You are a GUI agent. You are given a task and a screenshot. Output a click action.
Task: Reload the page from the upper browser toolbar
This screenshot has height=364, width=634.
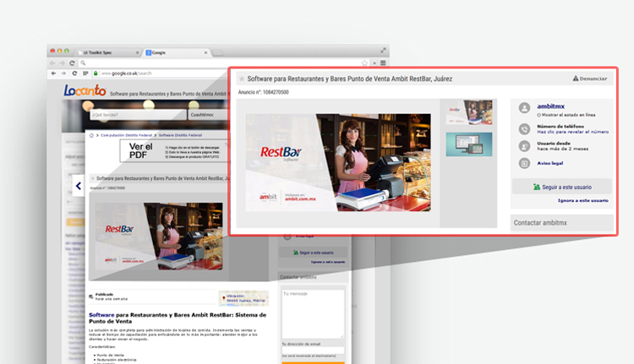[72, 63]
